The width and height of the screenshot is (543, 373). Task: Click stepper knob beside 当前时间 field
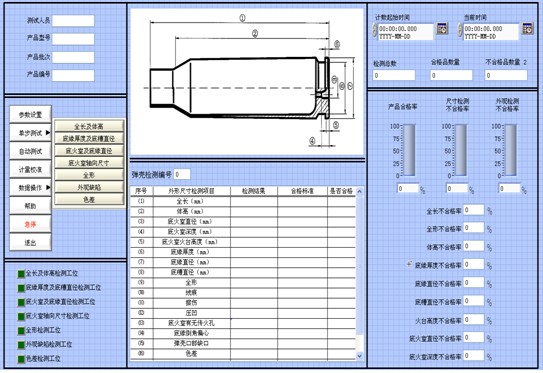(460, 30)
